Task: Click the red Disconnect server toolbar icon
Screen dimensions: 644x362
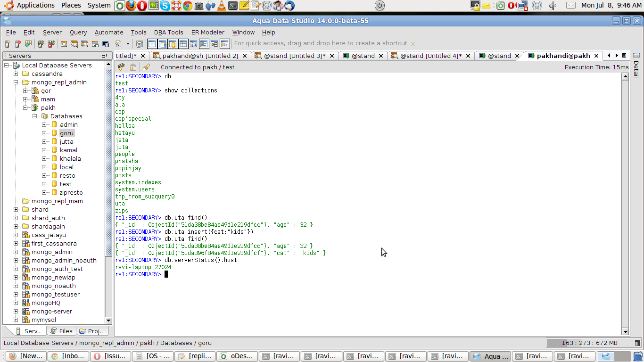Action: (x=51, y=44)
